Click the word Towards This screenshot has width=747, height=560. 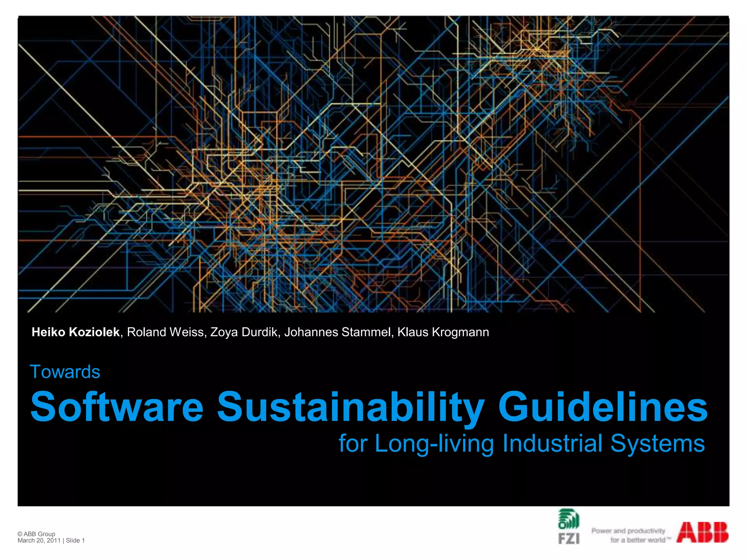tap(65, 372)
